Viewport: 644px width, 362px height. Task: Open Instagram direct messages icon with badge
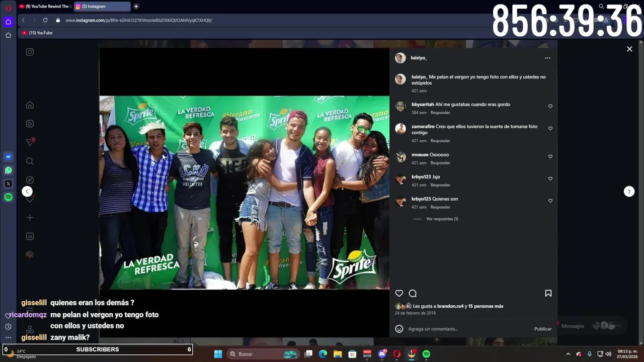pos(30,142)
